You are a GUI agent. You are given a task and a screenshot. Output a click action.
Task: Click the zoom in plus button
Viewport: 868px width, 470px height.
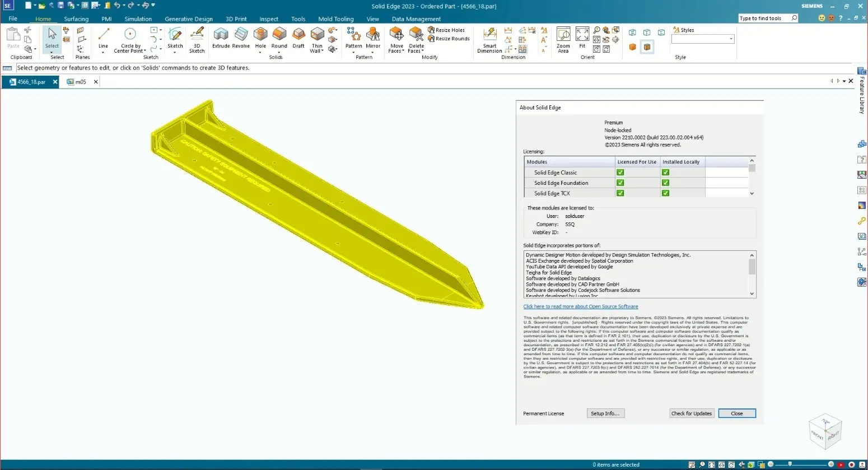831,464
